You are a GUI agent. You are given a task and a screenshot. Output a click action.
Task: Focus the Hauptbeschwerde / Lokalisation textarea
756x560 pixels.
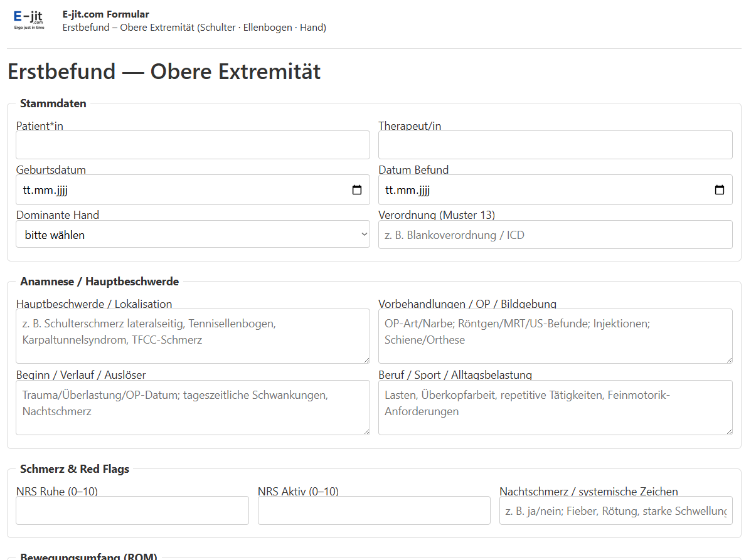click(x=193, y=336)
